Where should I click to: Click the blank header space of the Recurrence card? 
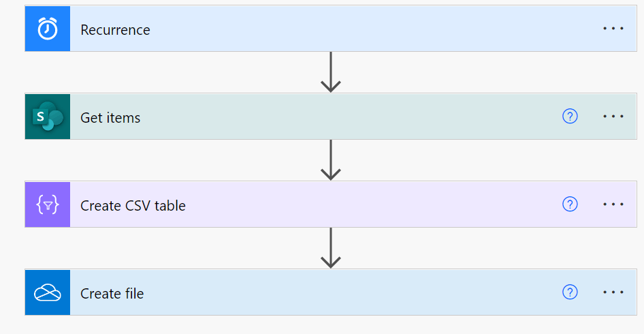370,29
